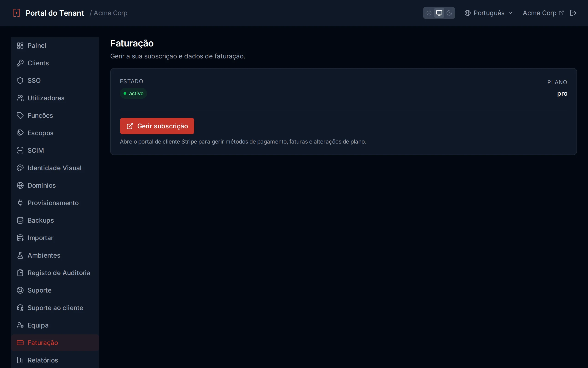Click the Acme Corp breadcrumb text
Viewport: 588px width, 368px height.
tap(110, 13)
